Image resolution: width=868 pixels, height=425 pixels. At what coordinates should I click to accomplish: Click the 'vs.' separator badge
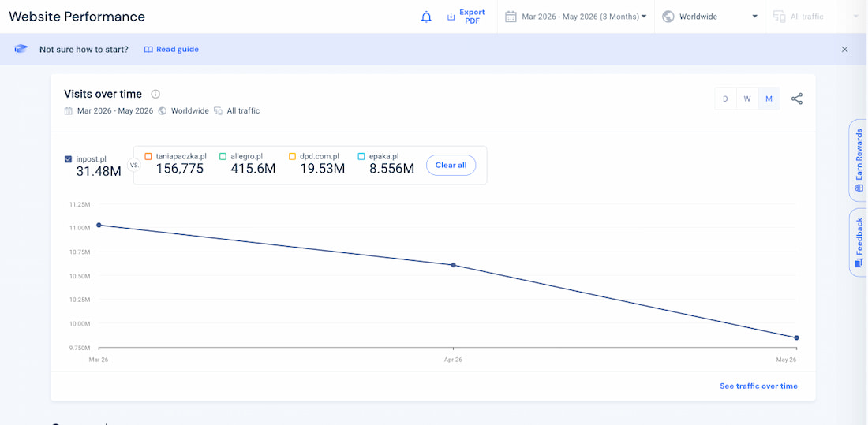(x=134, y=165)
